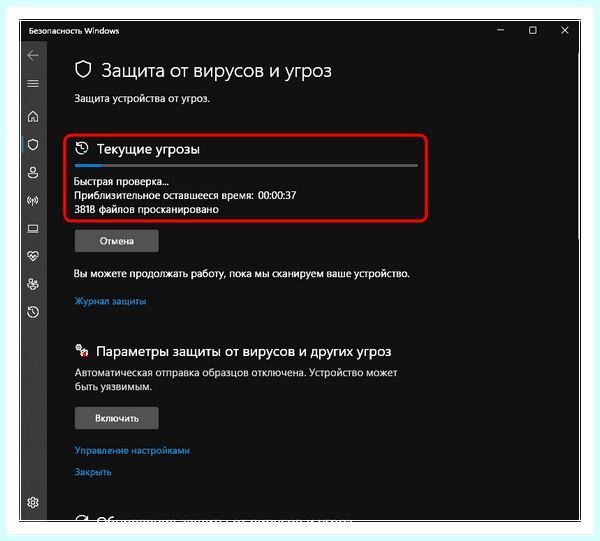Minimize the Безопасность Windows window
600x541 pixels.
pos(501,30)
